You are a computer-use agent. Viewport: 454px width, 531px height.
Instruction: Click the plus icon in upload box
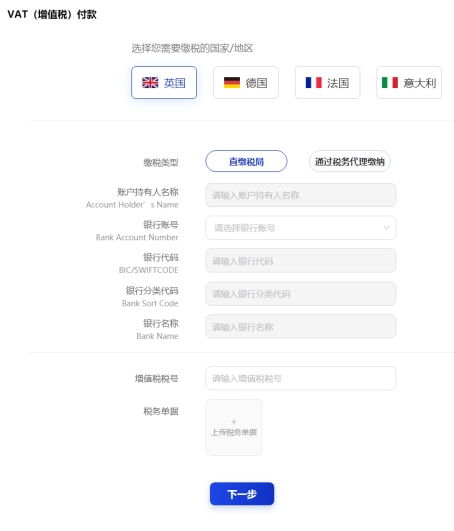coord(234,422)
